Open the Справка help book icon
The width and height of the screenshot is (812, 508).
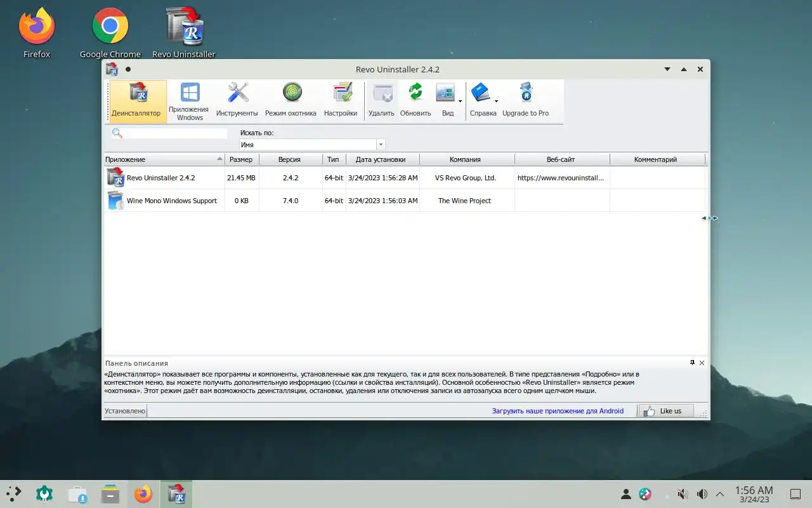tap(481, 101)
